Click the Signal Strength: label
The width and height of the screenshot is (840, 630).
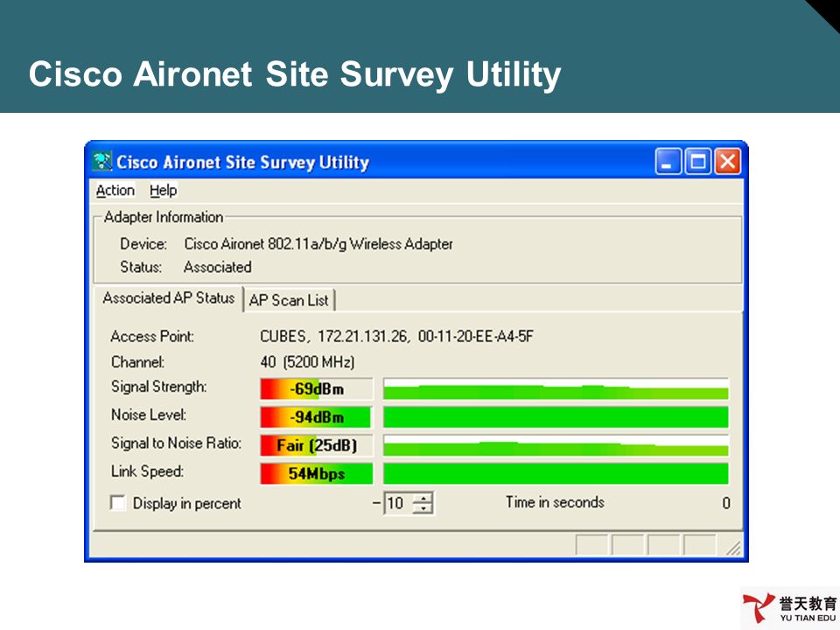click(x=158, y=387)
